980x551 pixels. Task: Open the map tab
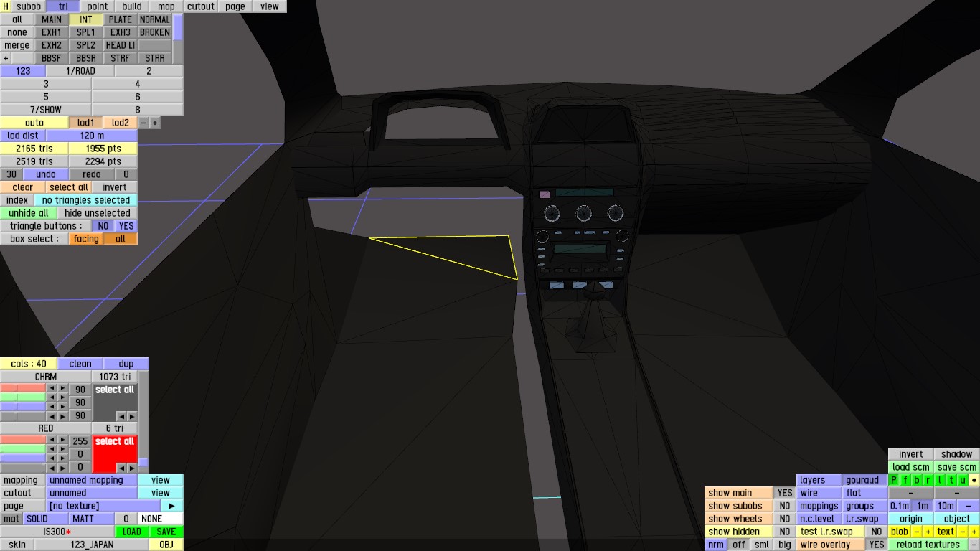pos(166,6)
